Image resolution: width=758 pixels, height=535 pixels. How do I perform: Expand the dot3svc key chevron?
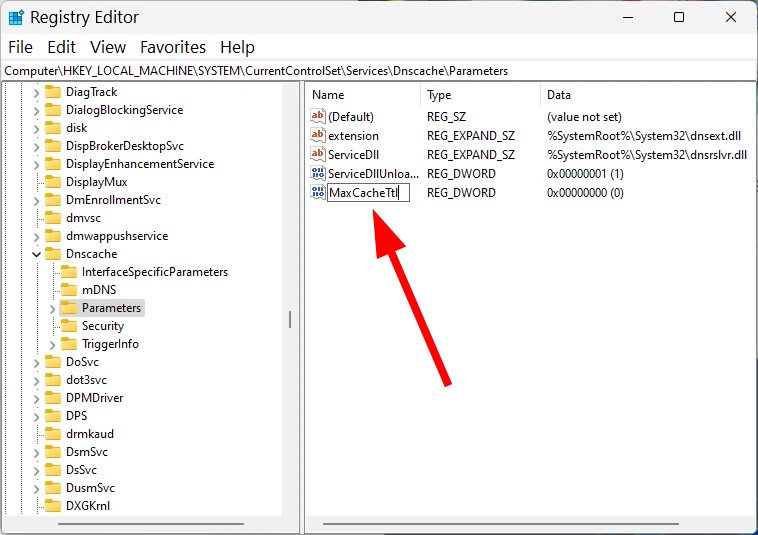pos(36,380)
